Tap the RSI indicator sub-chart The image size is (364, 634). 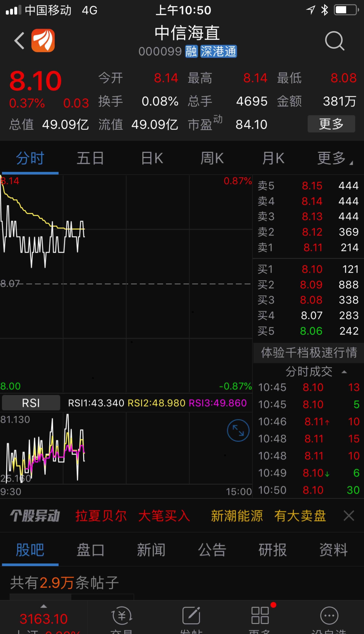tap(126, 448)
